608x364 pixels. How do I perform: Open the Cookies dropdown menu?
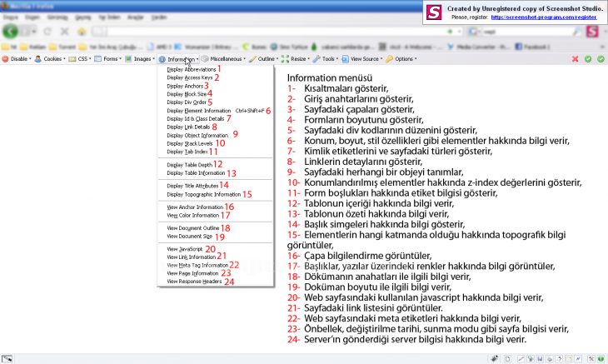[52, 59]
